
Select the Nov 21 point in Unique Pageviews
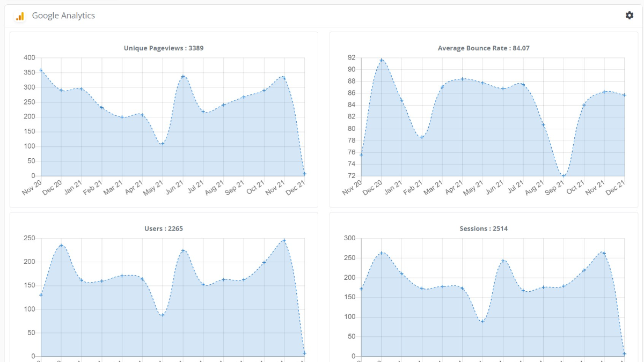click(284, 78)
